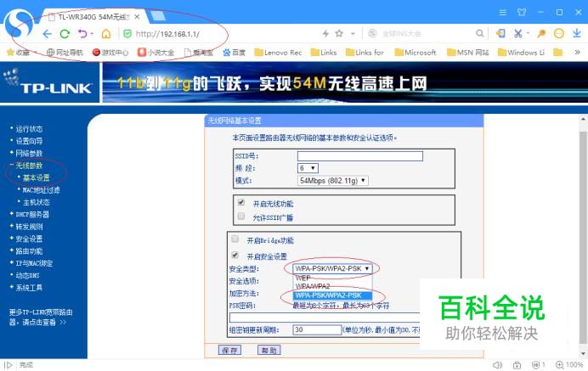Click the orange smiley face icon
The image size is (588, 371).
click(x=559, y=34)
